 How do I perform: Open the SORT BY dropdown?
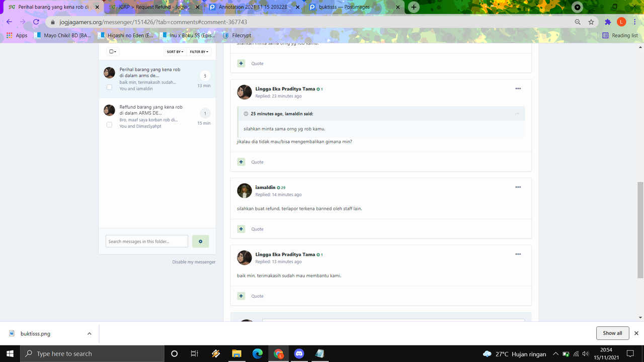click(175, 52)
